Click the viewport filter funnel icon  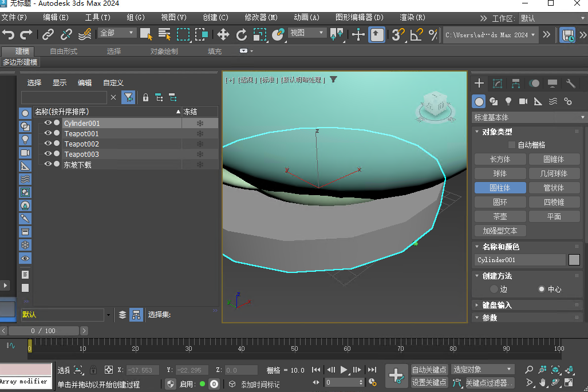point(333,80)
